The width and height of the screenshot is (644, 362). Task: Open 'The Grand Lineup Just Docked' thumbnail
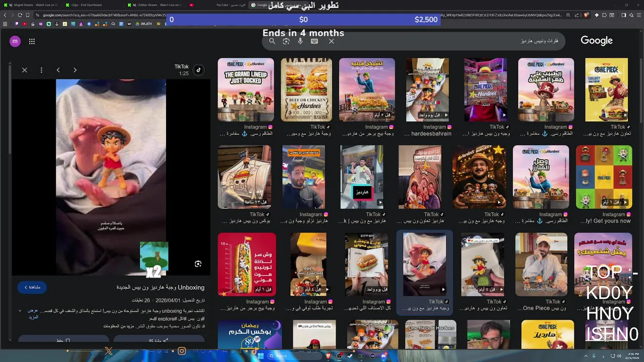[x=246, y=89]
